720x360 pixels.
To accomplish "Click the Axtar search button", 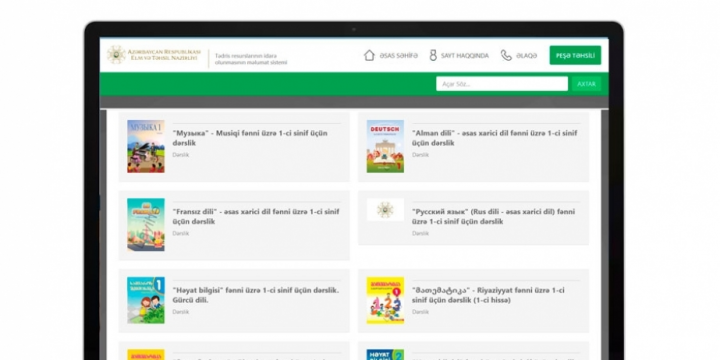I will (x=586, y=84).
